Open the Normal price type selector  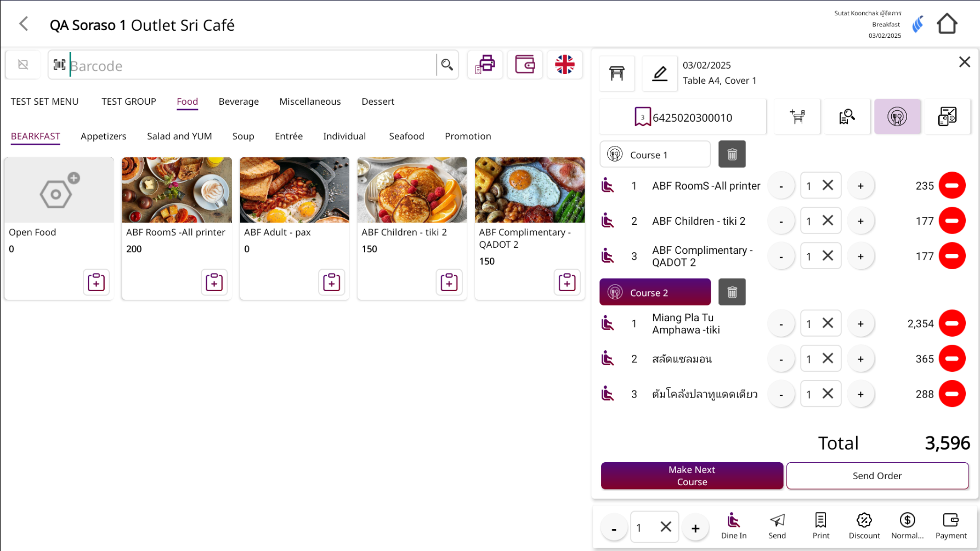[x=907, y=526]
